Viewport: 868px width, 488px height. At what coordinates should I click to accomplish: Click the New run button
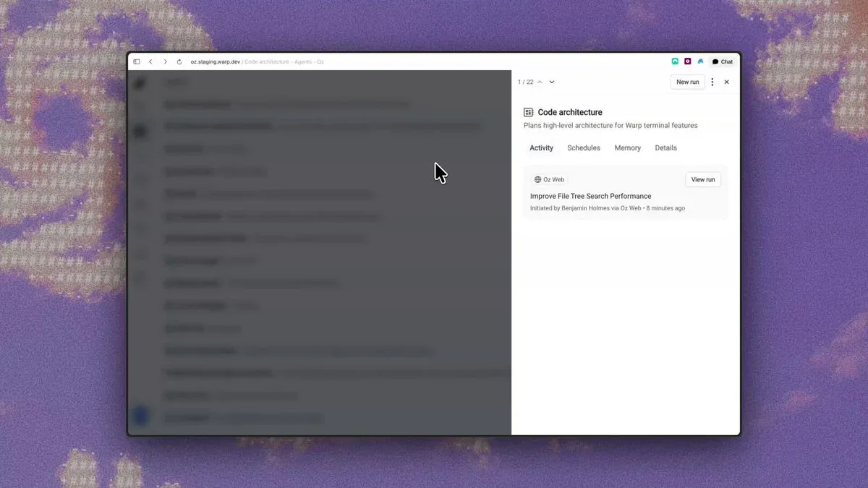point(687,82)
